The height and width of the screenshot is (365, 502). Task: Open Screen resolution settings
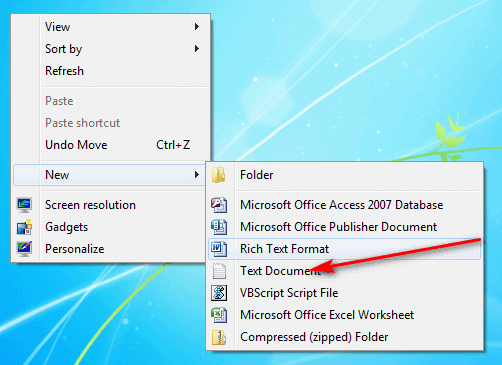[109, 205]
